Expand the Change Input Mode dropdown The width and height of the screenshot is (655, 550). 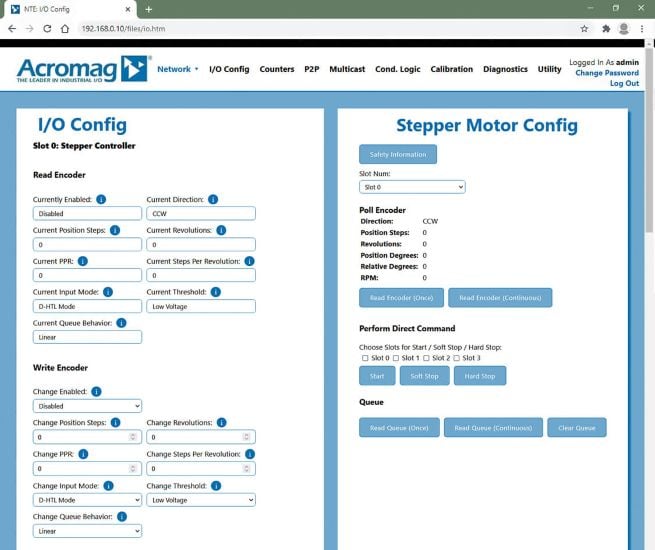pyautogui.click(x=87, y=500)
